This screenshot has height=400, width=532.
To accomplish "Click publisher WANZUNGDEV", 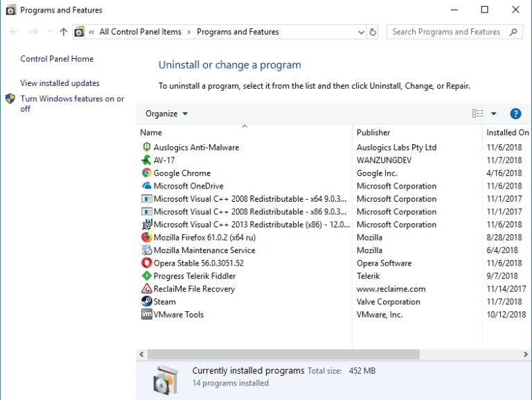I will 384,160.
